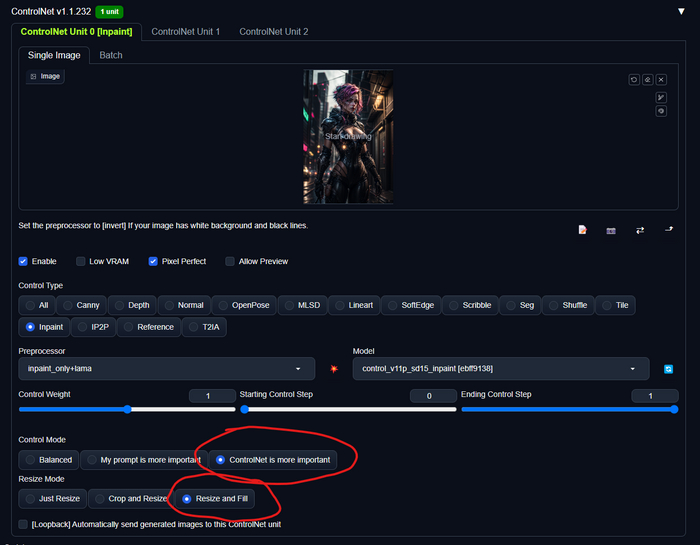
Task: Refresh model list with blue refresh icon
Action: pos(668,369)
